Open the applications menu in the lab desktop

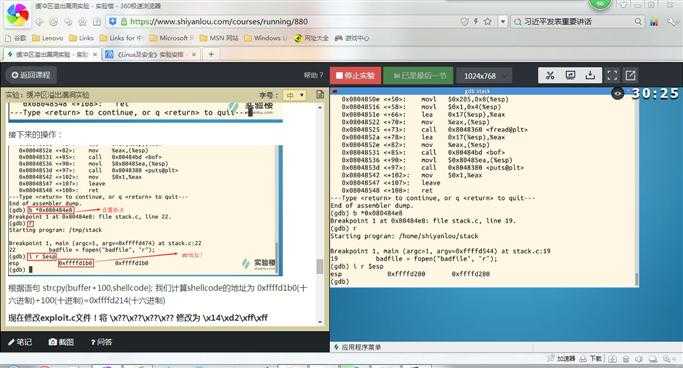coord(357,347)
